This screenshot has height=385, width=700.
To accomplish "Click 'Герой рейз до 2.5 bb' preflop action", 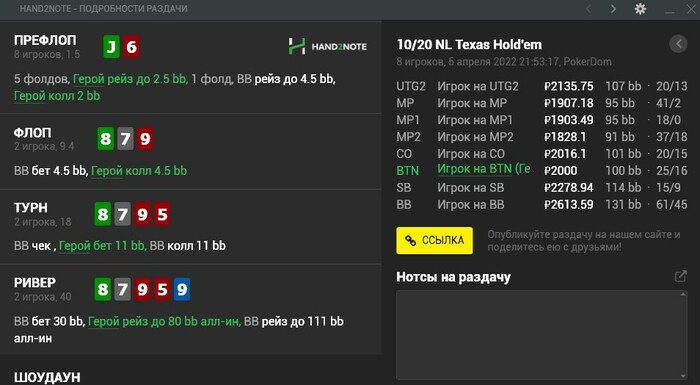I will (130, 79).
